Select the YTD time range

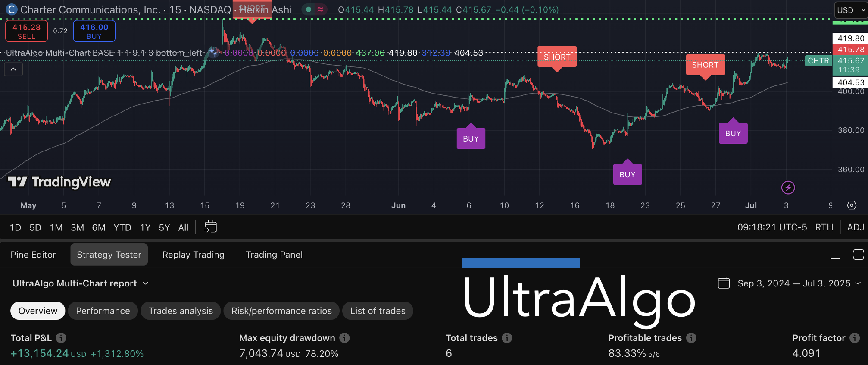[x=122, y=227]
